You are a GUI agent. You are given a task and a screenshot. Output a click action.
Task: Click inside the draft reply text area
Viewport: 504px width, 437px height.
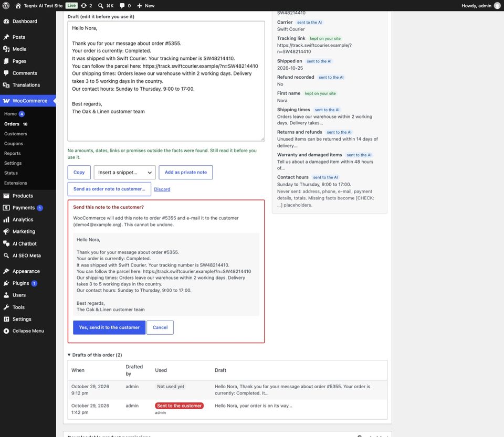coord(166,81)
